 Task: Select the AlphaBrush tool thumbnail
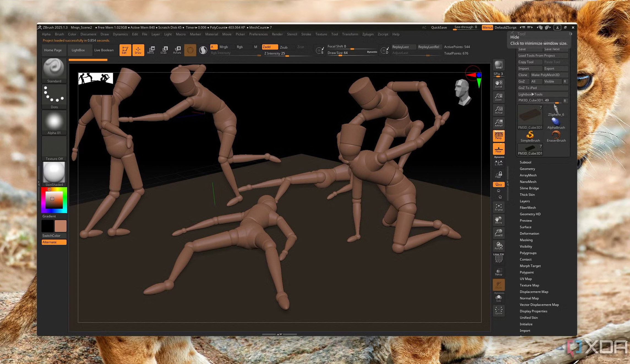(556, 123)
